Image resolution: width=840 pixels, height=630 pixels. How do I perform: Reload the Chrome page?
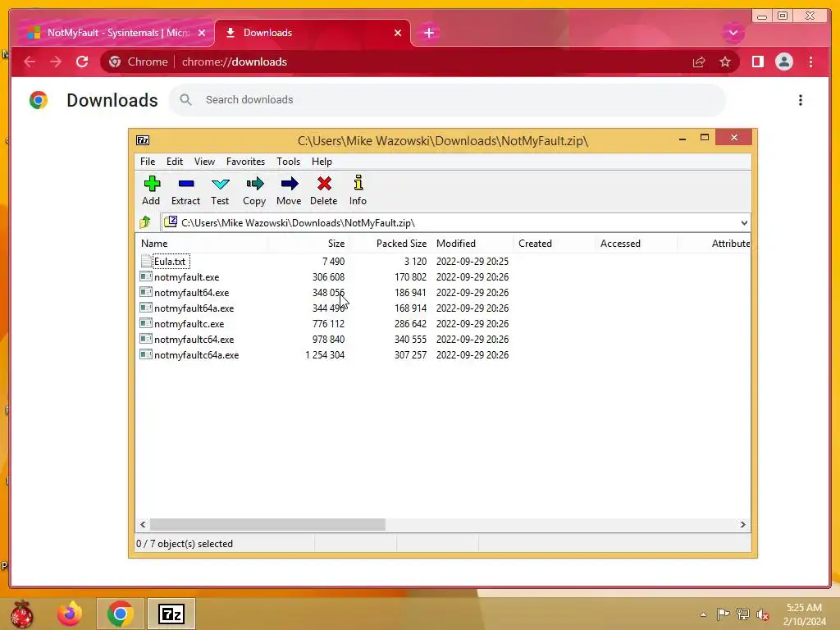tap(82, 62)
